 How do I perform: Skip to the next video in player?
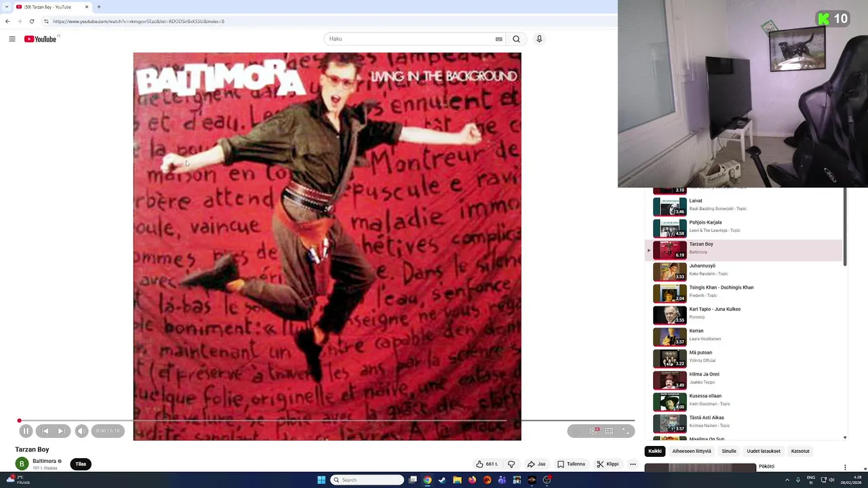(x=61, y=431)
